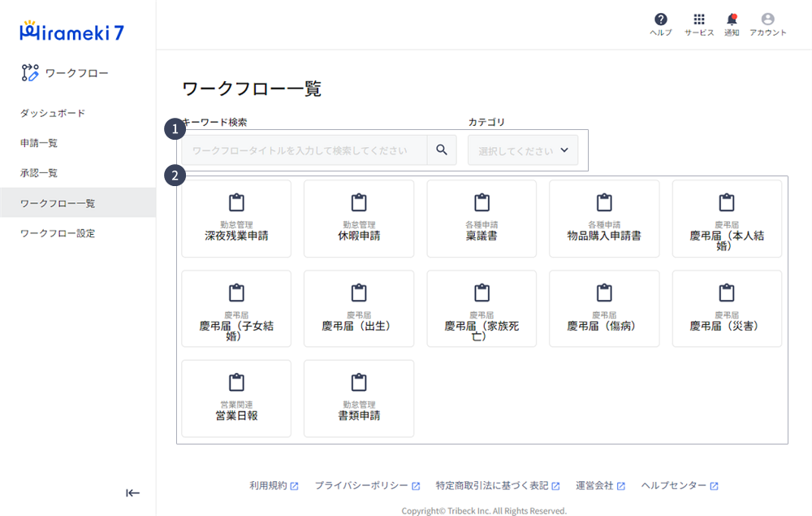Go to ダッシュボード in sidebar

(x=53, y=113)
